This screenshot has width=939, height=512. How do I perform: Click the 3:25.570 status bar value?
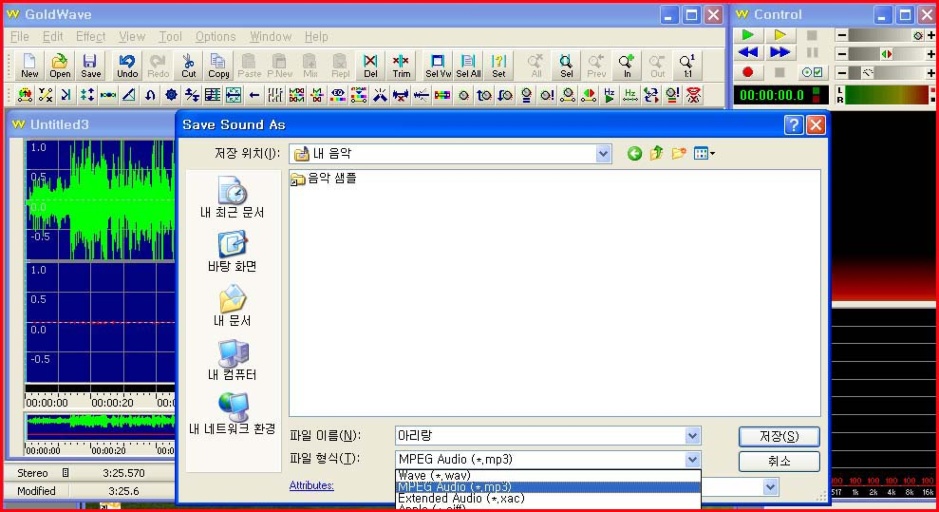(123, 473)
